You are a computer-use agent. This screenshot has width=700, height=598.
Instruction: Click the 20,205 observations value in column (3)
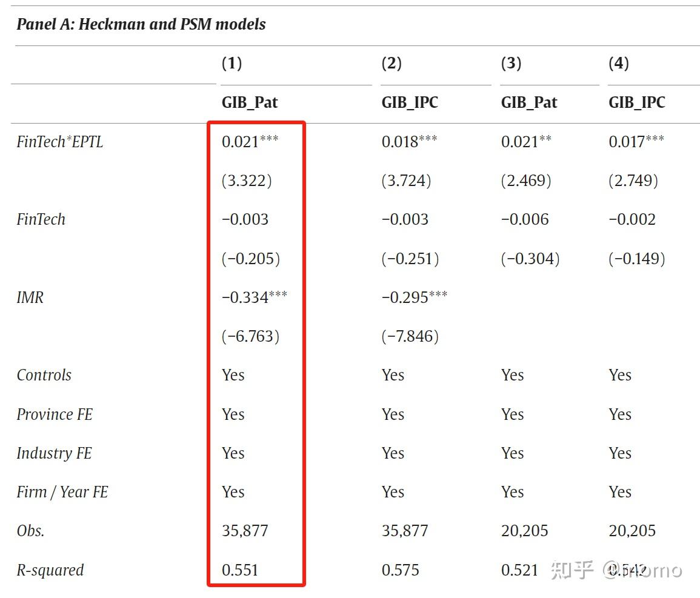(x=525, y=531)
